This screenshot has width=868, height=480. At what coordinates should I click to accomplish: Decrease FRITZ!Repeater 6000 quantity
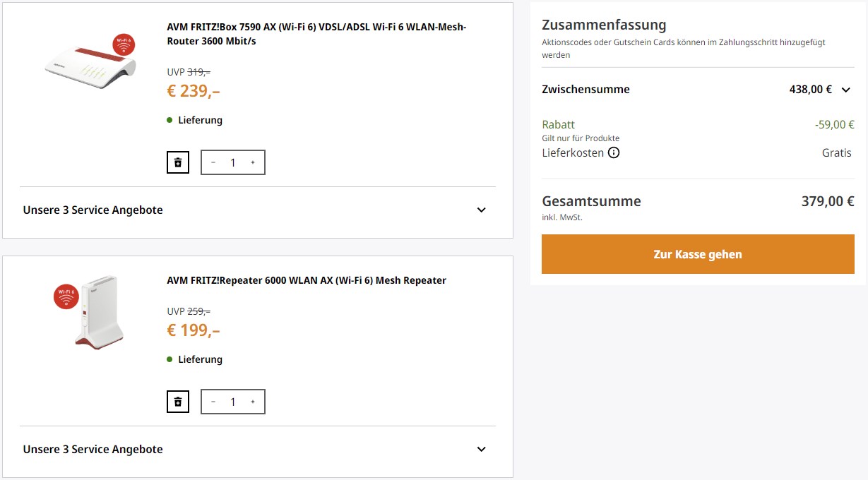pos(213,402)
